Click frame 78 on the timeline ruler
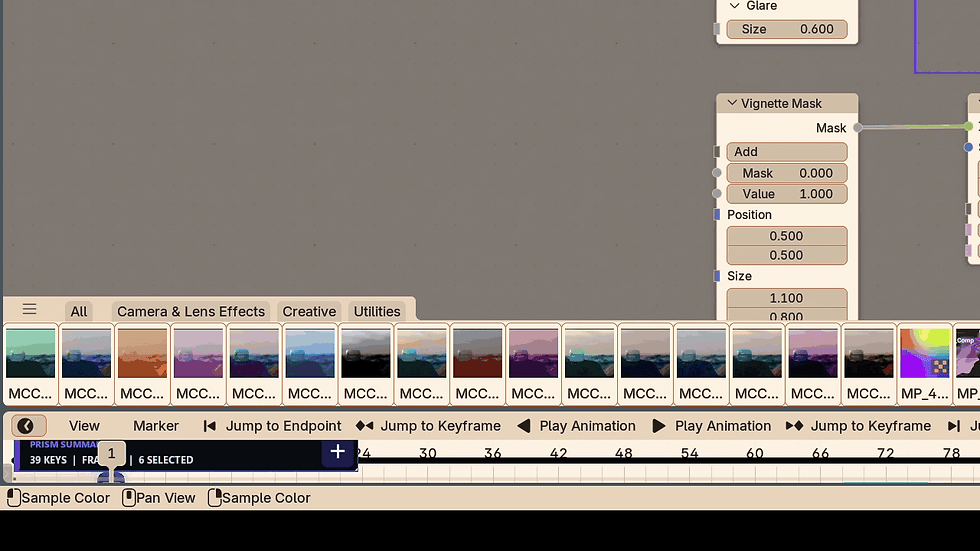This screenshot has width=980, height=551. click(x=951, y=454)
